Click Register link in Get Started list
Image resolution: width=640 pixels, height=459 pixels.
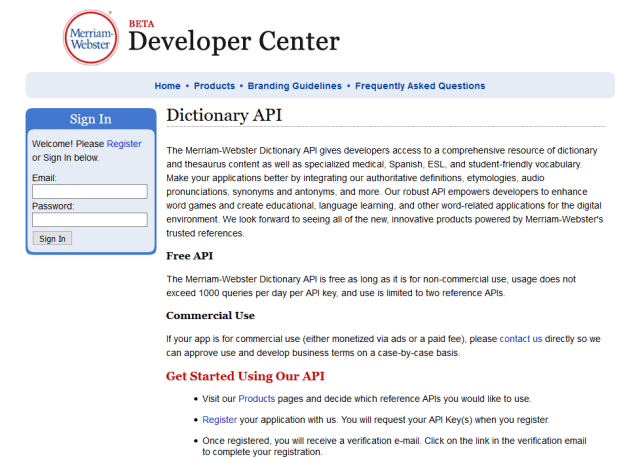point(219,420)
